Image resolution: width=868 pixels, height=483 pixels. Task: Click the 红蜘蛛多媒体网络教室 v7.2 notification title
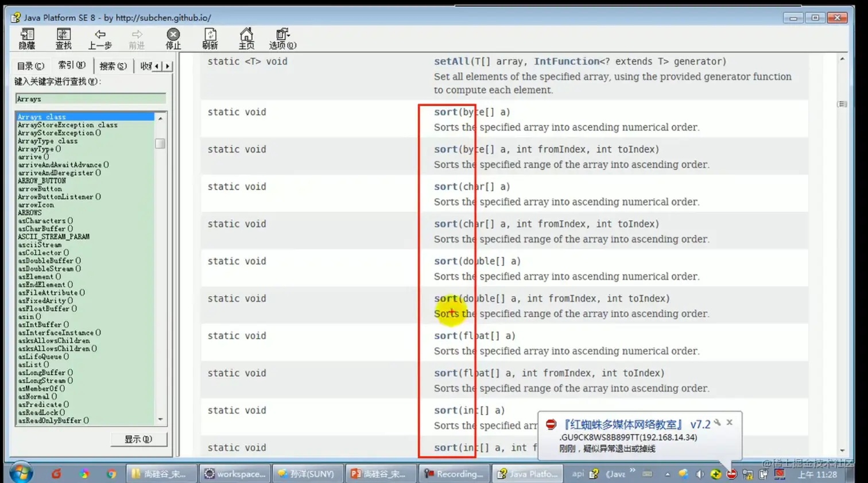(x=636, y=424)
